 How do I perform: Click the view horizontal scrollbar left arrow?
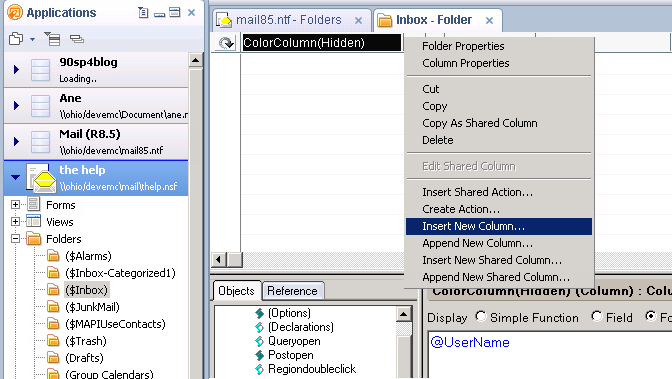point(219,259)
